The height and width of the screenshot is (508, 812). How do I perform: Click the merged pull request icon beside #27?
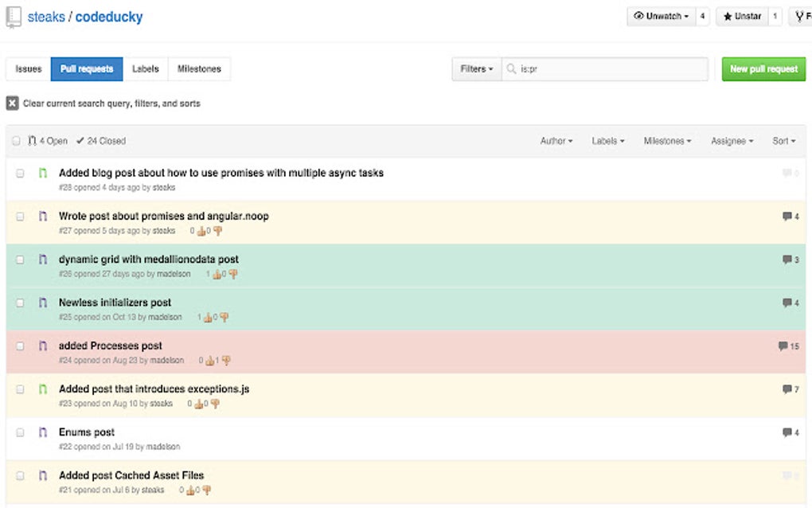(43, 216)
